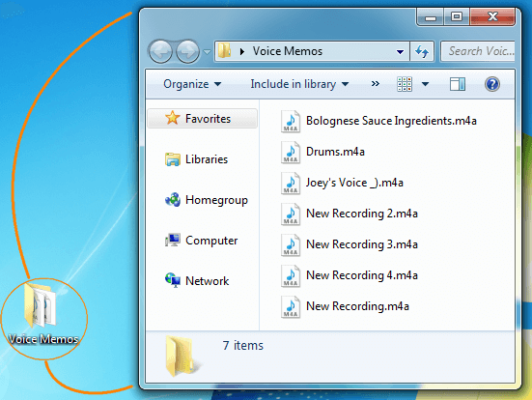Click the Favorites star icon
Screen dimensions: 532x400
click(x=173, y=118)
